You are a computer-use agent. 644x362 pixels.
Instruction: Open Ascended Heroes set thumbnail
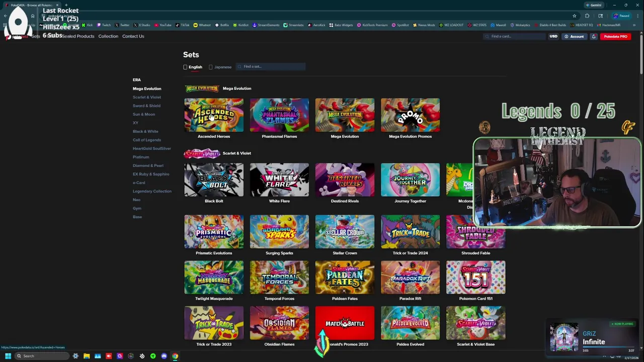point(214,115)
